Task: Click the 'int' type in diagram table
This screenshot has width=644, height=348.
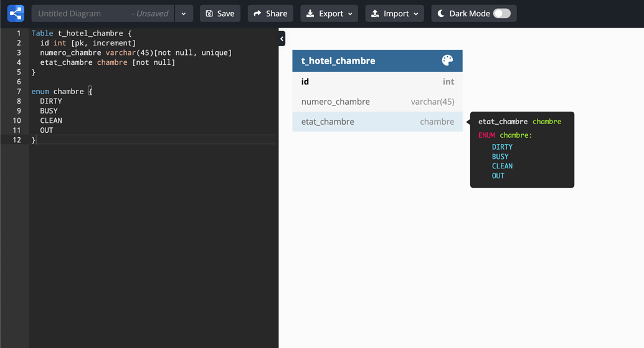Action: [448, 82]
